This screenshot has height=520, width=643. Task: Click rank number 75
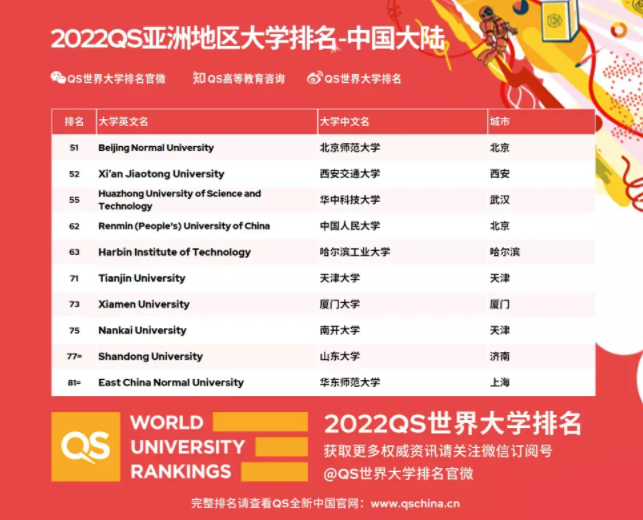pyautogui.click(x=74, y=330)
